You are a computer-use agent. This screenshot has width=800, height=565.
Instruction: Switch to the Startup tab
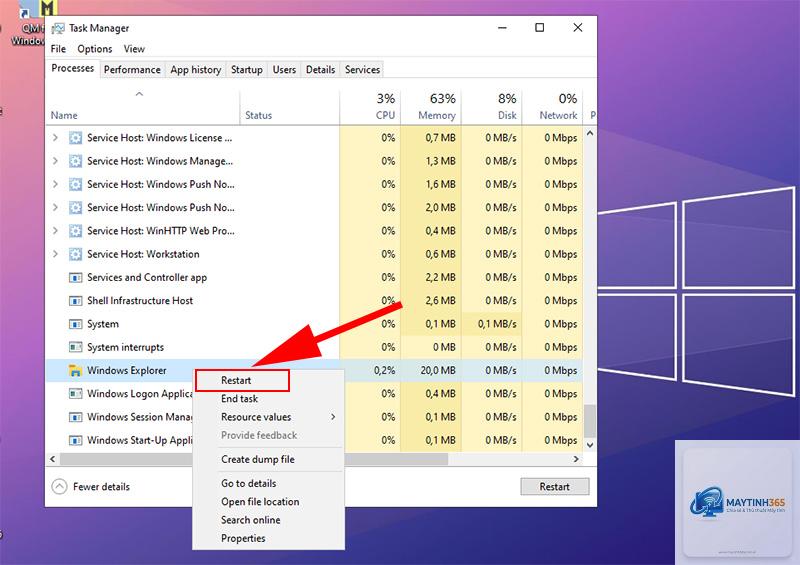click(x=247, y=69)
